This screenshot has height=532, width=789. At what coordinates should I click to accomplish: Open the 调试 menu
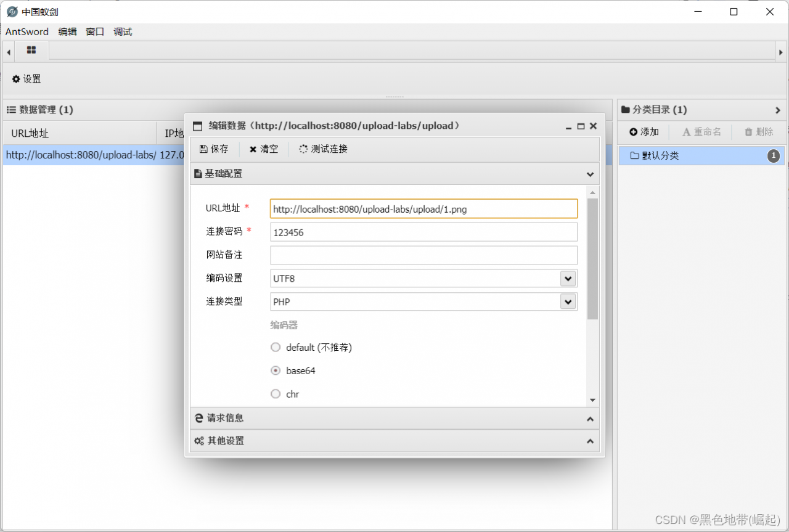point(123,31)
